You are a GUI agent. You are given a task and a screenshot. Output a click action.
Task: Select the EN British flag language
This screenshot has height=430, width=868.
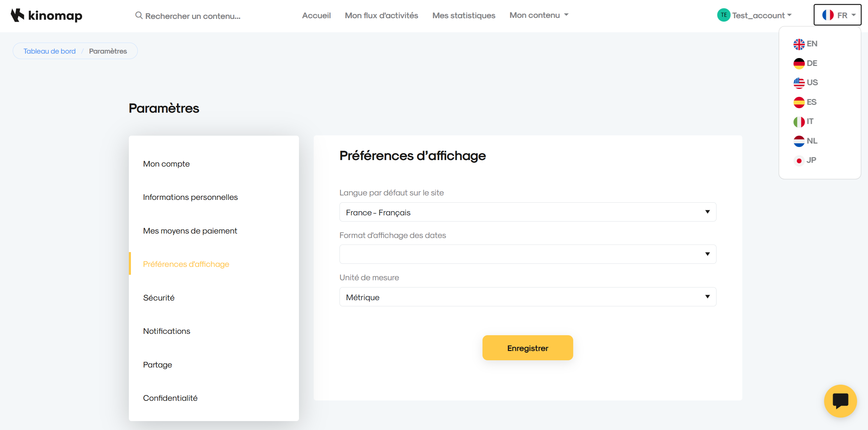pos(805,44)
